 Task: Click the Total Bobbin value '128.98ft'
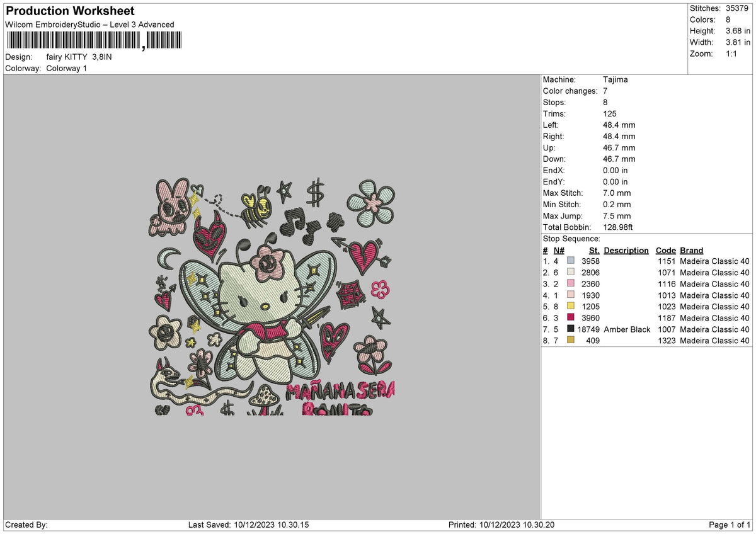coord(619,227)
